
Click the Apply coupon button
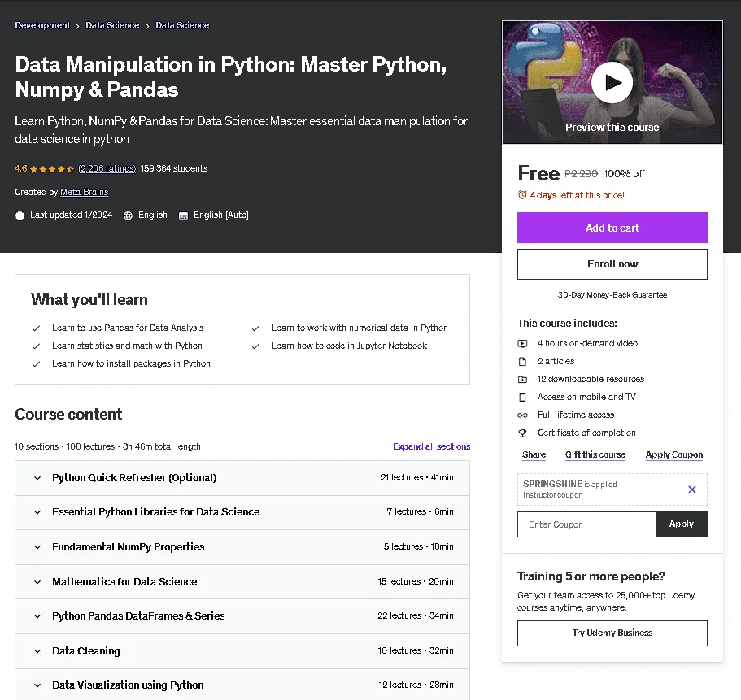pyautogui.click(x=681, y=524)
